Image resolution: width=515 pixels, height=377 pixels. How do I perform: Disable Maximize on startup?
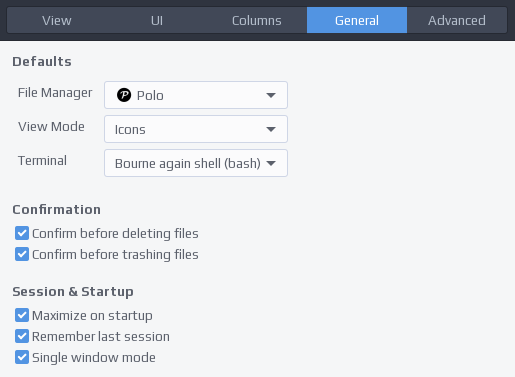[x=22, y=315]
